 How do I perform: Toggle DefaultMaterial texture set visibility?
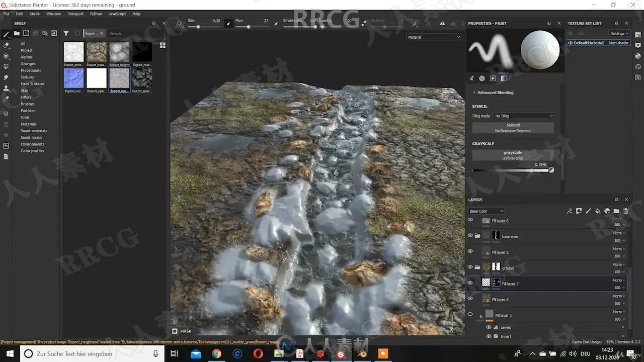tap(571, 43)
